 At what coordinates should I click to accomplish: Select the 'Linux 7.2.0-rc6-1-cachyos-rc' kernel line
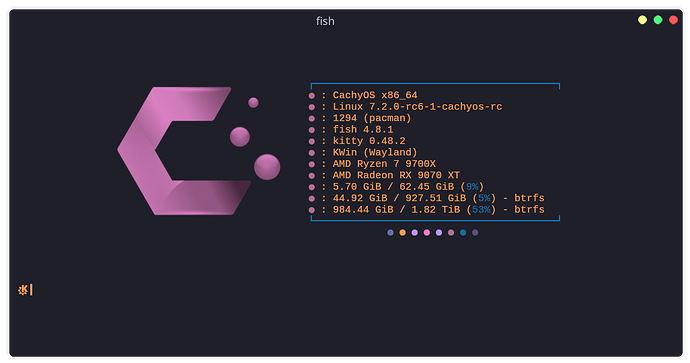pos(417,106)
